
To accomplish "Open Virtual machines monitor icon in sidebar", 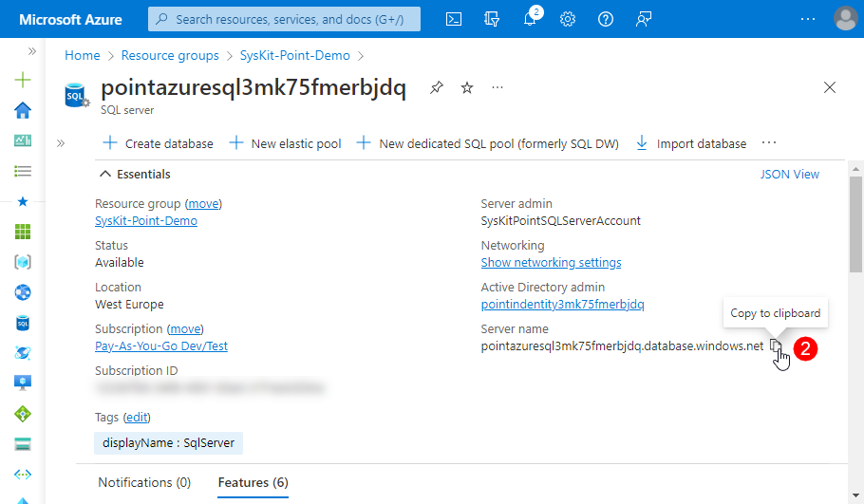I will [x=23, y=383].
